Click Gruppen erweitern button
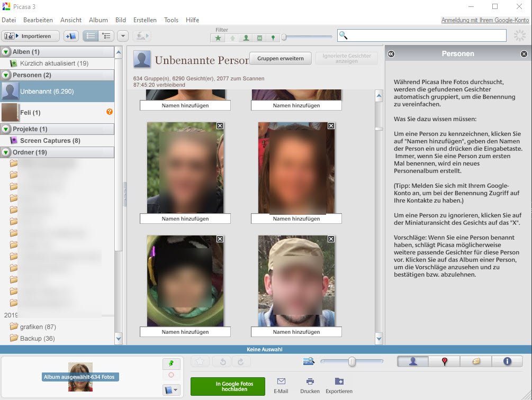The image size is (532, 400). click(280, 58)
